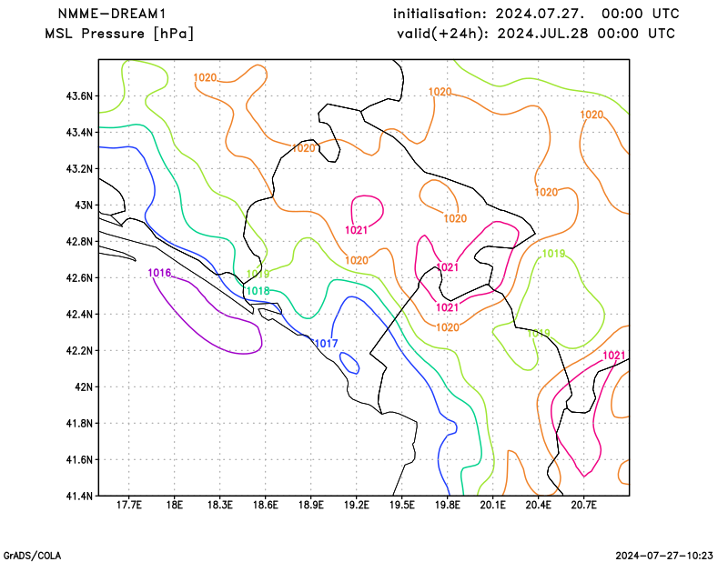728x562 pixels.
Task: Select the MSL Pressure [hPa] heading
Action: (x=119, y=34)
